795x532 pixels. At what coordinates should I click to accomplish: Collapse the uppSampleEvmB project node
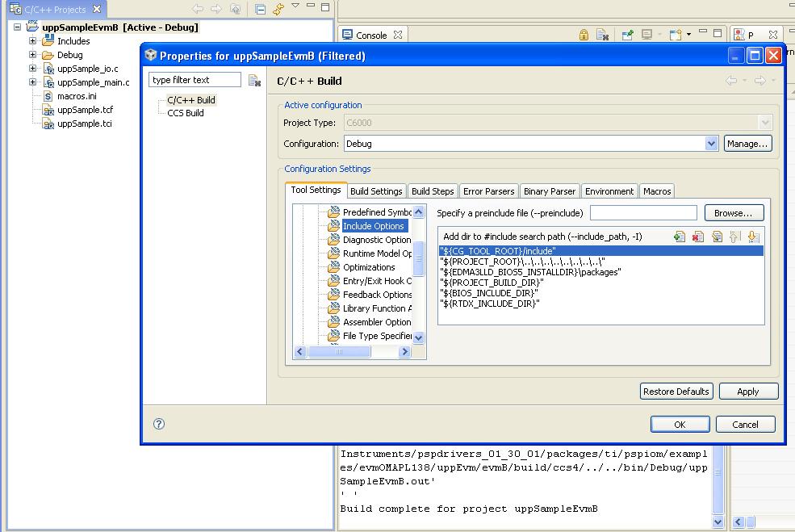click(17, 27)
